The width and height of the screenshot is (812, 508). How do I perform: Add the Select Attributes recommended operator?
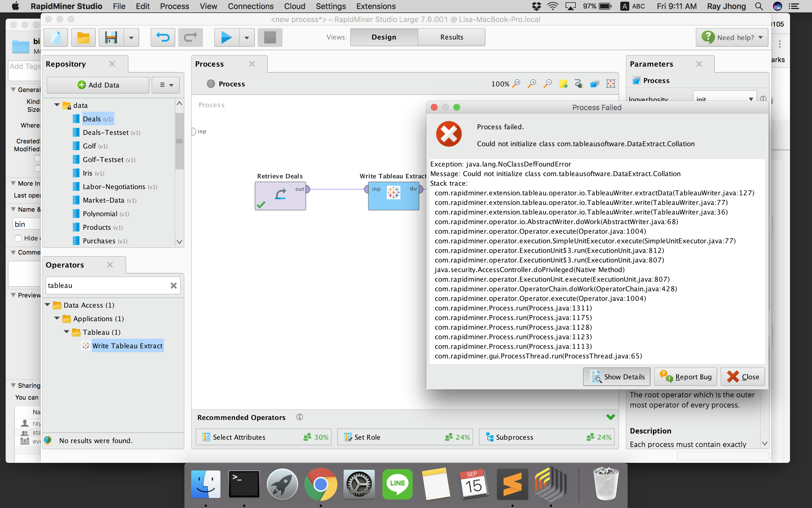263,437
